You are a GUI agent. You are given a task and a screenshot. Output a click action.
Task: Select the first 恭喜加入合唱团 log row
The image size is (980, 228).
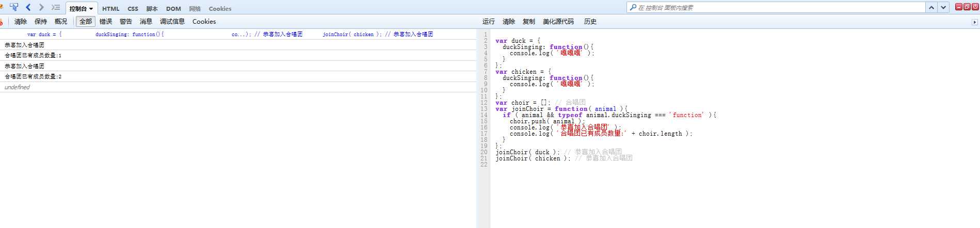(x=238, y=45)
